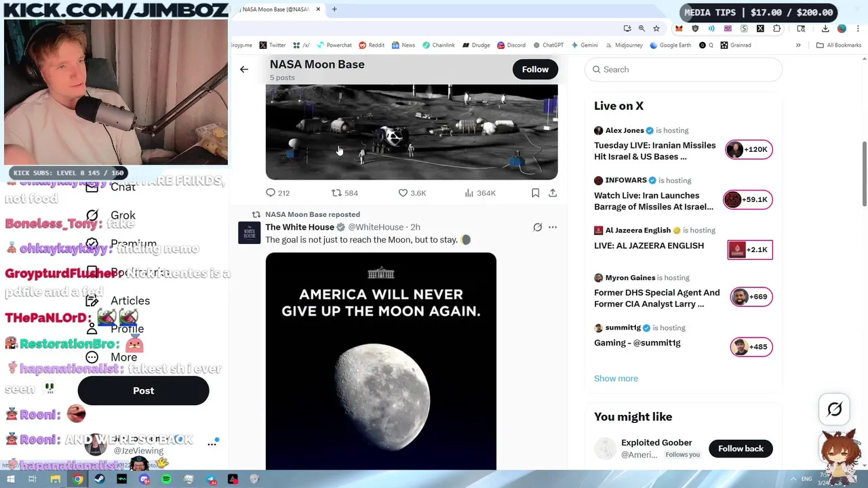Open The White House profile avatar
The image size is (868, 488).
[x=249, y=233]
